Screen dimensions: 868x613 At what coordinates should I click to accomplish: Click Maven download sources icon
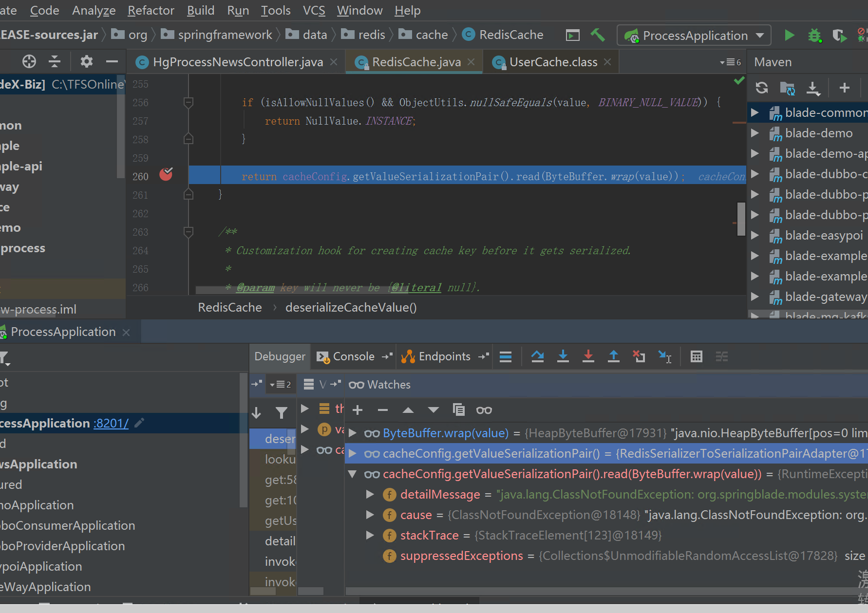click(x=813, y=88)
